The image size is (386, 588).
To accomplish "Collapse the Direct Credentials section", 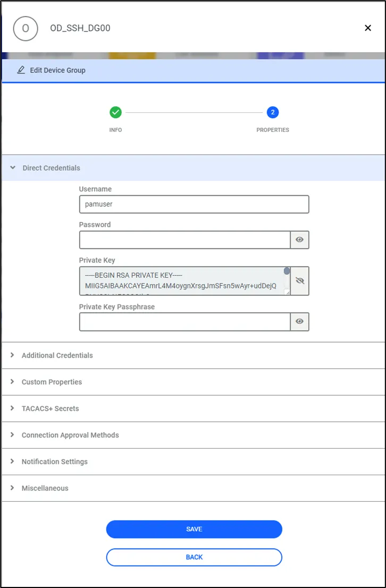I will [194, 168].
